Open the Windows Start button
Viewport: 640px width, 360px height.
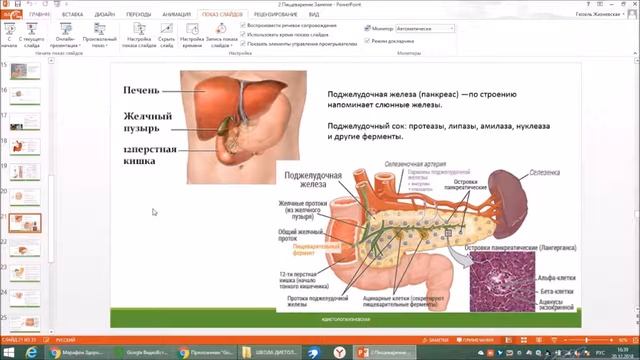pos(9,352)
